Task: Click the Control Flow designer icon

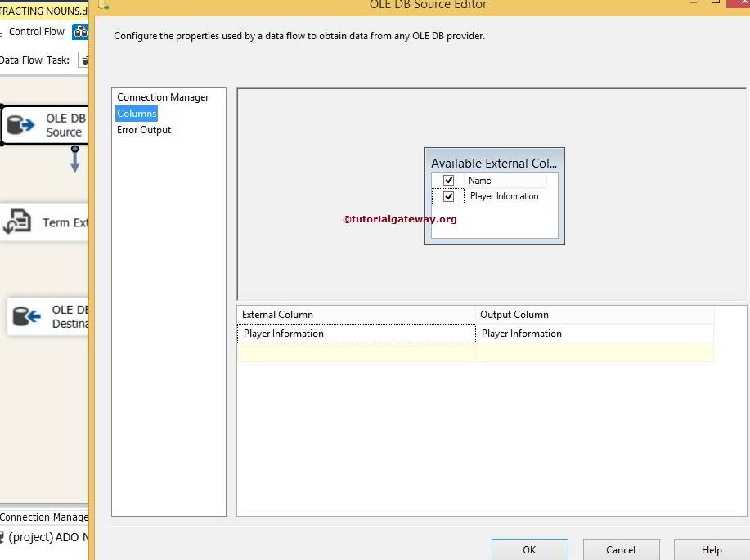Action: tap(79, 31)
